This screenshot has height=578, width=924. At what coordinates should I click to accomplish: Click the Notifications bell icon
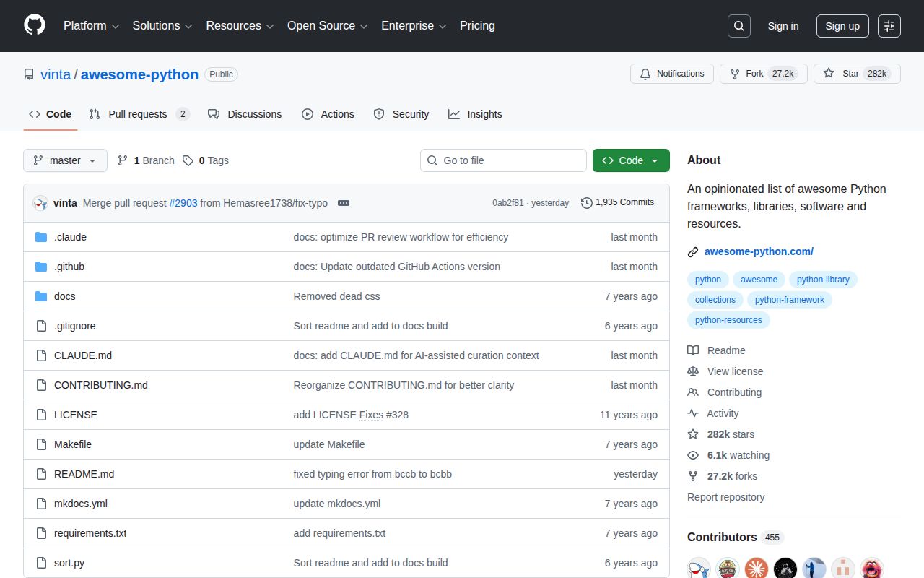pos(645,73)
